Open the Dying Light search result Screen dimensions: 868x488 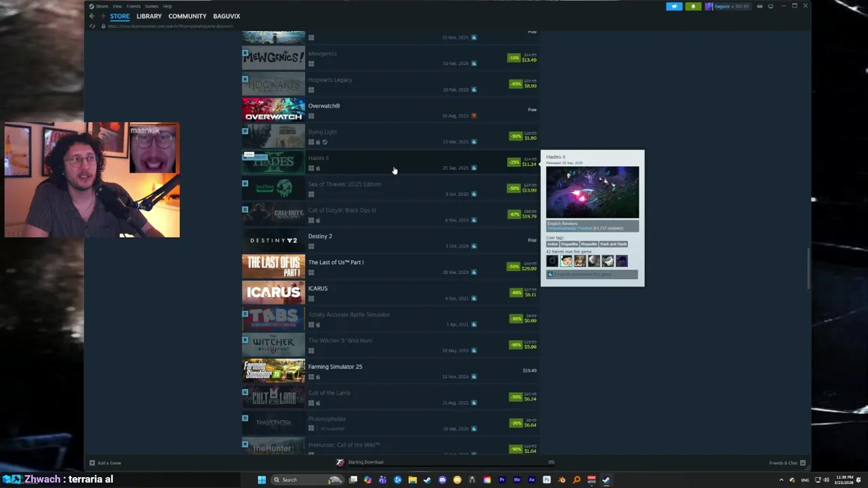(391, 136)
